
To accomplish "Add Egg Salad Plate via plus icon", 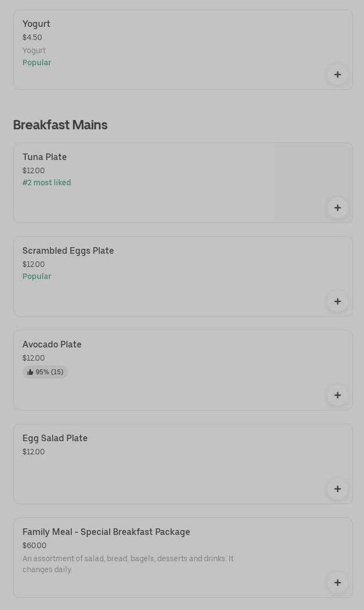I will [337, 489].
